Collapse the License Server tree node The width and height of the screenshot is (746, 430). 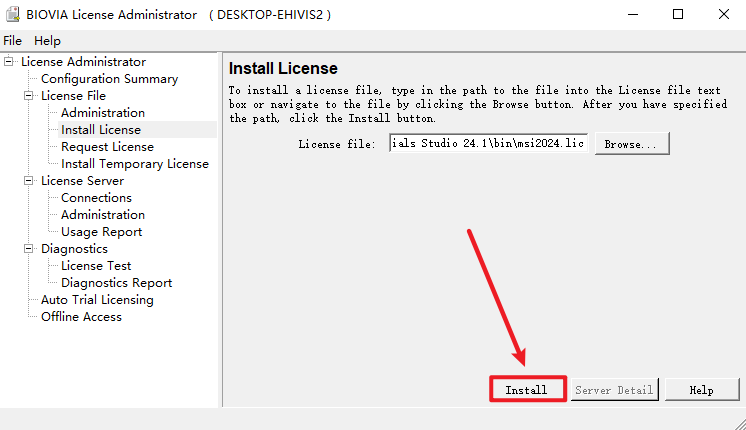(29, 181)
